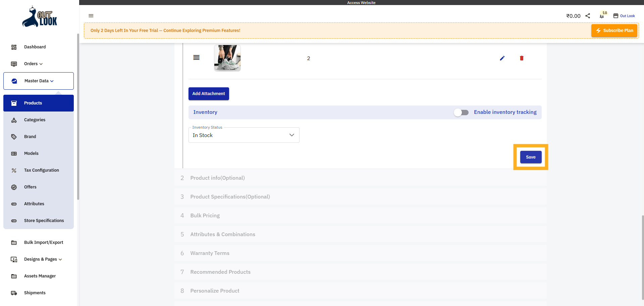
Task: Select the Shipments menu item
Action: pyautogui.click(x=35, y=293)
